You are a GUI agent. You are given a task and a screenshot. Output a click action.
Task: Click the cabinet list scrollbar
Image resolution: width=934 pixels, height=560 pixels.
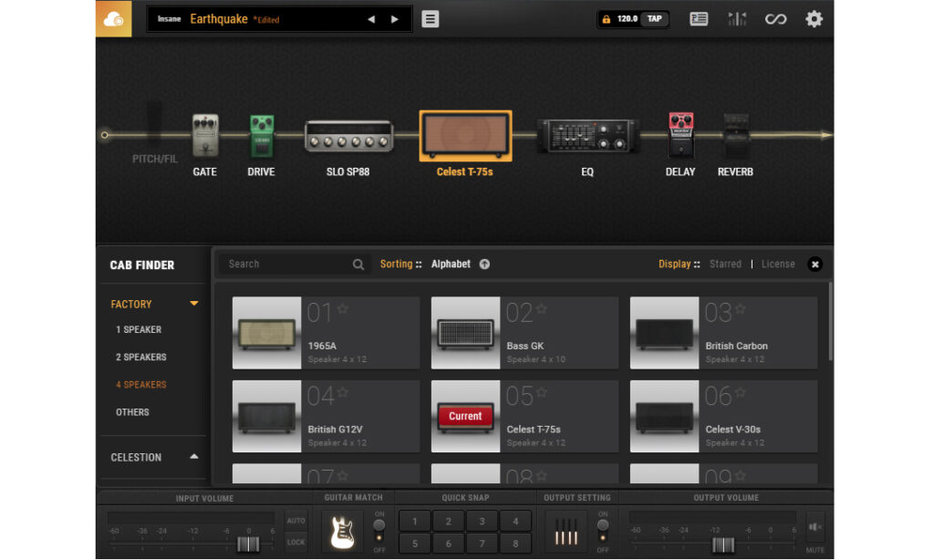[x=830, y=322]
